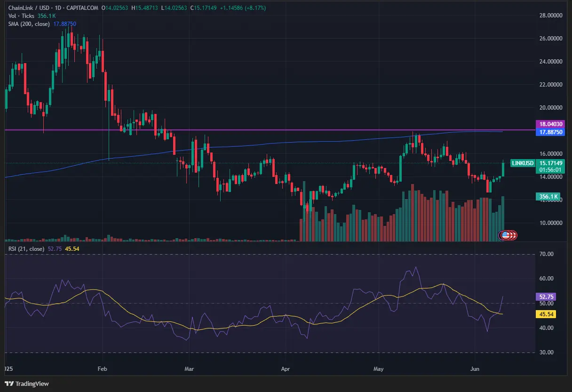
Task: Click the TradingView logo link
Action: pos(26,384)
